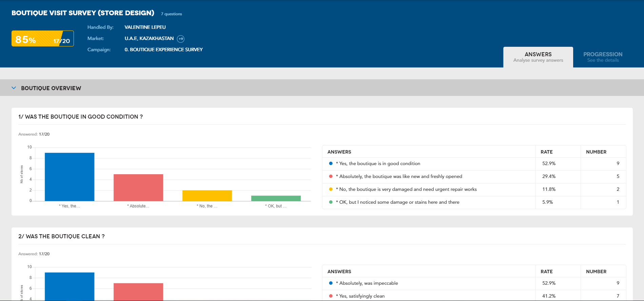Click number 5 for 'Absolutely, the boutique was like new'
Image resolution: width=644 pixels, height=301 pixels.
[618, 176]
